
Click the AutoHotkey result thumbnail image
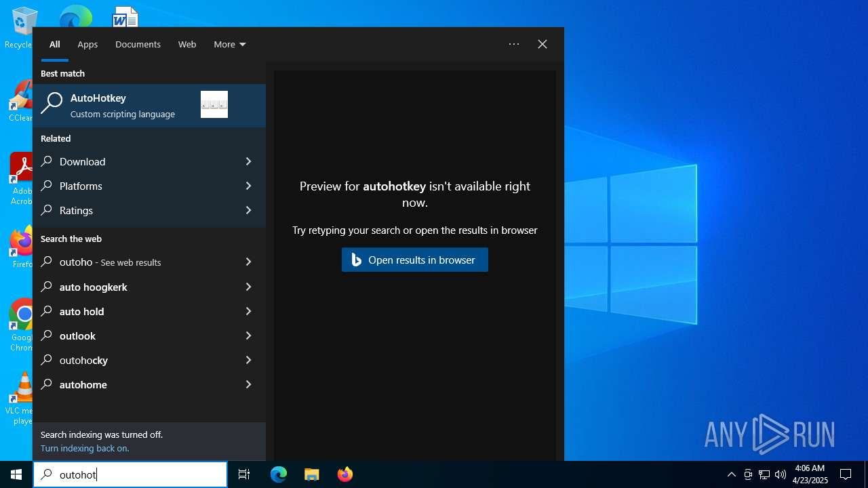tap(214, 104)
